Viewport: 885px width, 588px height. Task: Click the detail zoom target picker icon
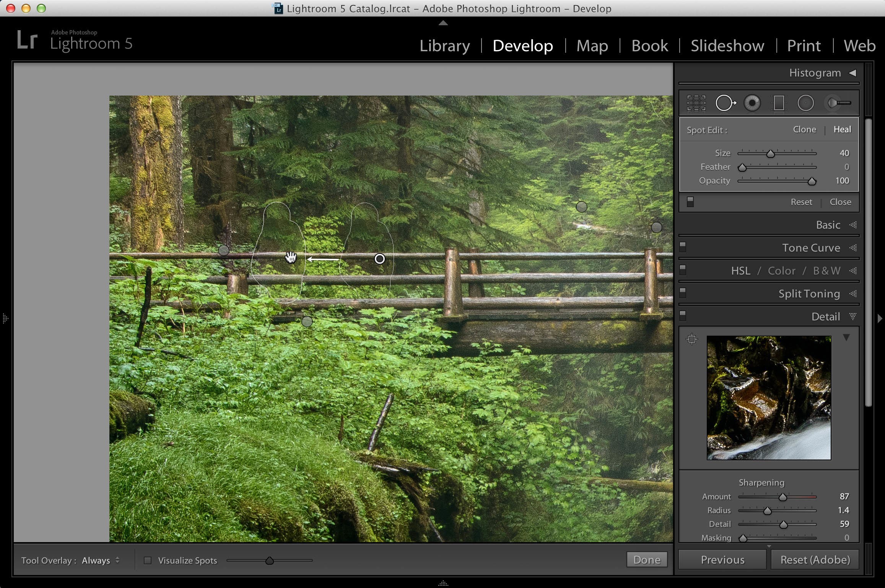coord(691,339)
